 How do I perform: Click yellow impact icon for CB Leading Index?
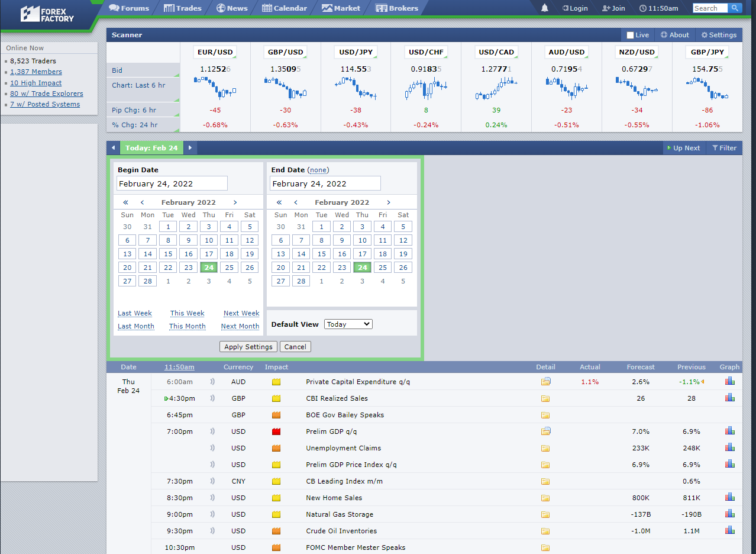tap(276, 481)
